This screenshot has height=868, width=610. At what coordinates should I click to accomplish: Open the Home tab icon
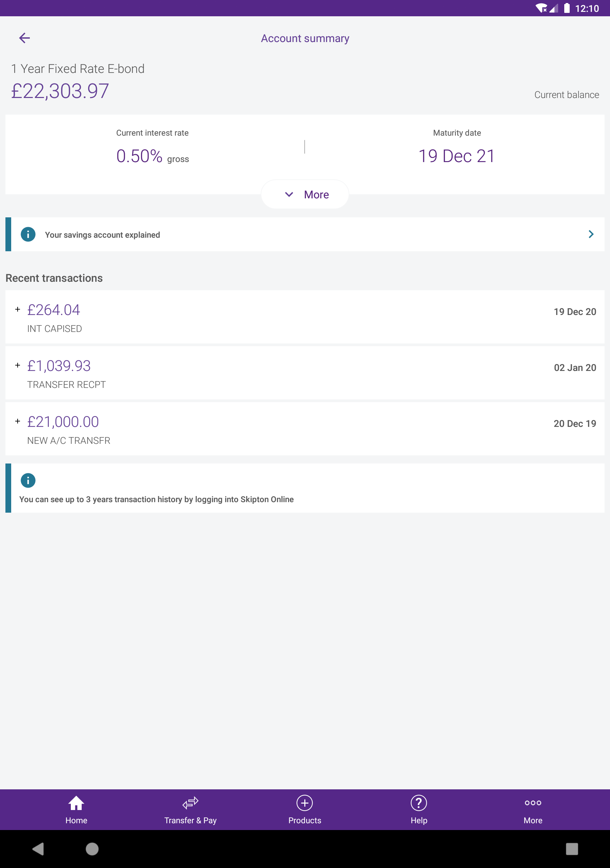[x=76, y=803]
